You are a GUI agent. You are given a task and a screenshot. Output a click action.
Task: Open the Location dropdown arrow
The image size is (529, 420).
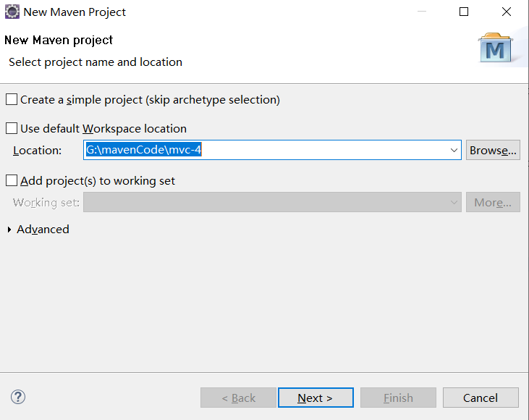454,151
